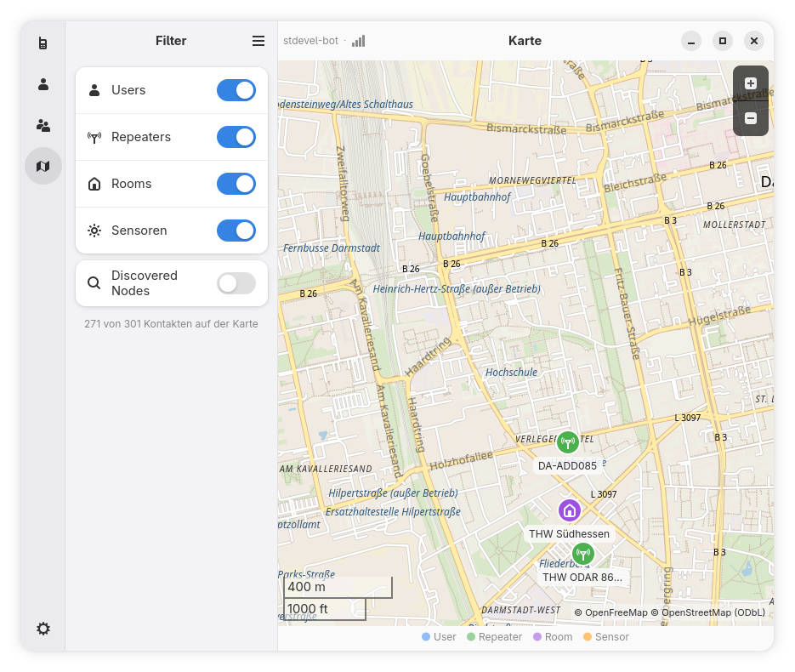This screenshot has width=795, height=672.
Task: Click the DA-ADD085 map label
Action: pyautogui.click(x=567, y=465)
